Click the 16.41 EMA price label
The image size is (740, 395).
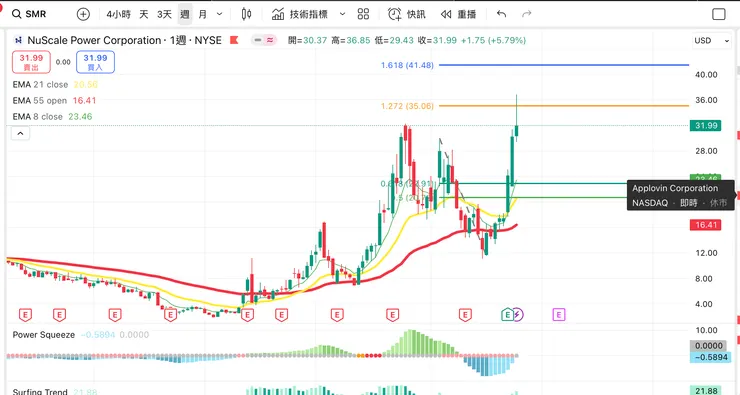(706, 225)
